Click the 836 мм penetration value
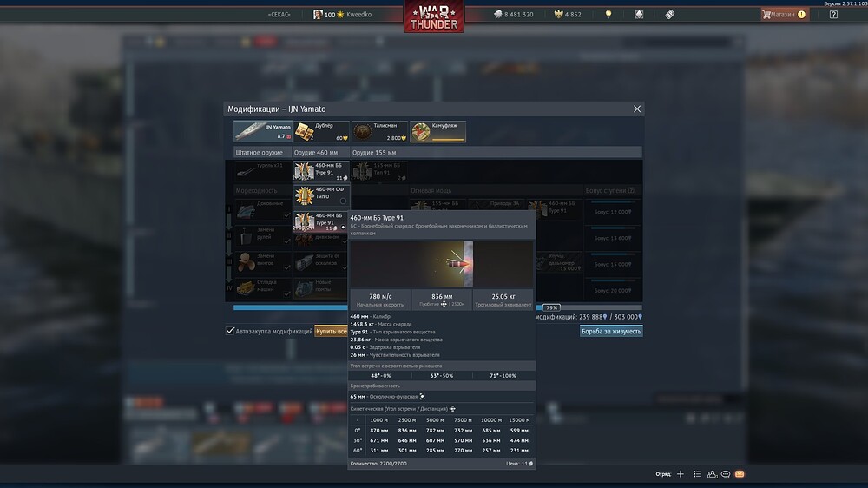The image size is (868, 488). (442, 296)
